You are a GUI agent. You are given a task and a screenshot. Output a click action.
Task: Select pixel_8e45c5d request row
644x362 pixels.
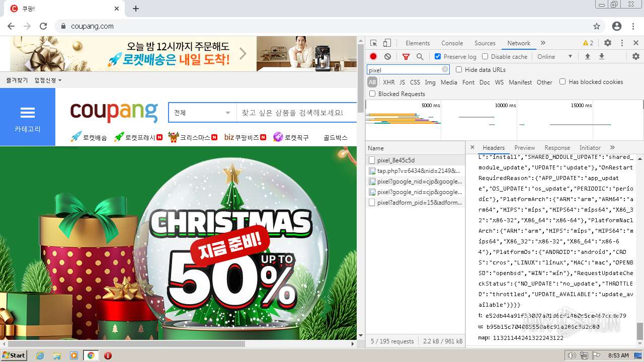pyautogui.click(x=416, y=160)
